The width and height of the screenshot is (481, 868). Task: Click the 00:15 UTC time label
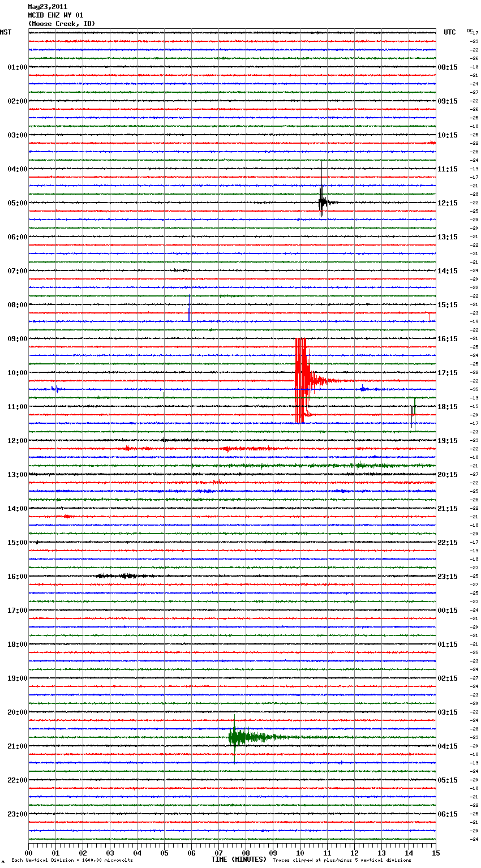(448, 611)
